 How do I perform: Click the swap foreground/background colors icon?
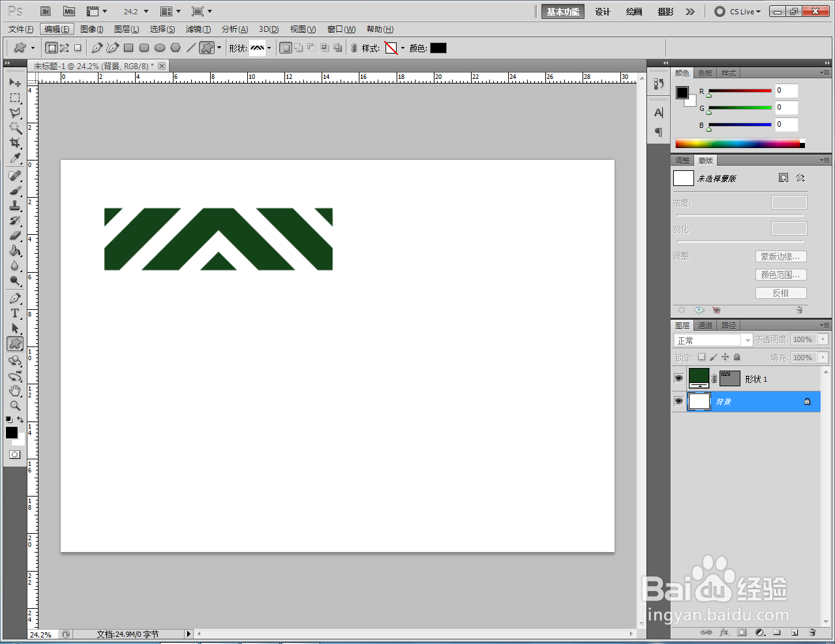pos(21,420)
